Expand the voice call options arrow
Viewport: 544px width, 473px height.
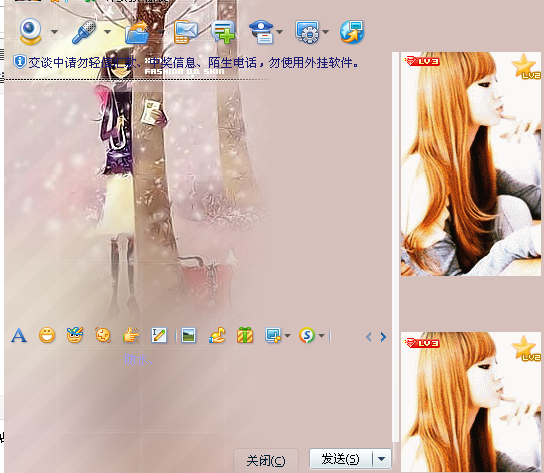coord(108,32)
